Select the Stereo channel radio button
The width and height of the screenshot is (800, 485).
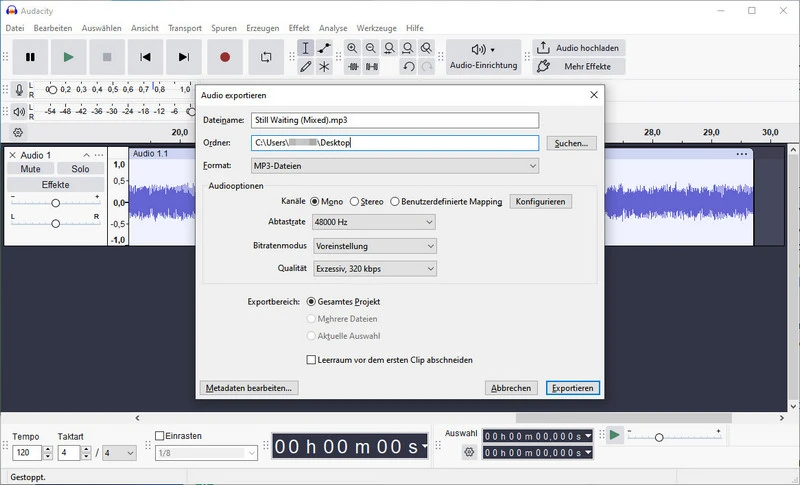pos(354,201)
